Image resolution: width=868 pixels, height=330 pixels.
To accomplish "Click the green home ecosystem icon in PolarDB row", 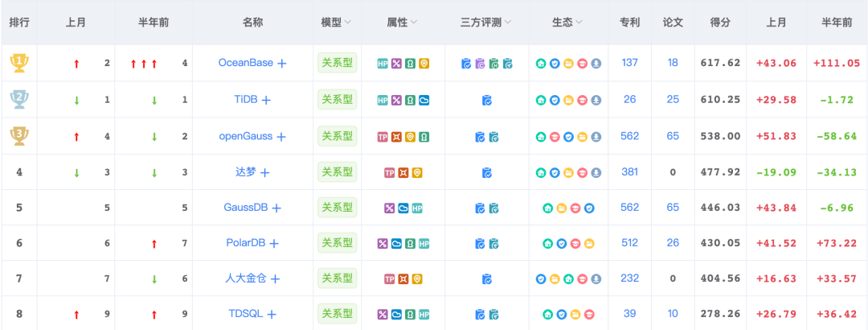I will [x=547, y=244].
